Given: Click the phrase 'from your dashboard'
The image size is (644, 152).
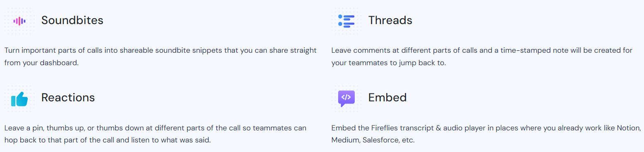Looking at the screenshot, I should (x=41, y=63).
